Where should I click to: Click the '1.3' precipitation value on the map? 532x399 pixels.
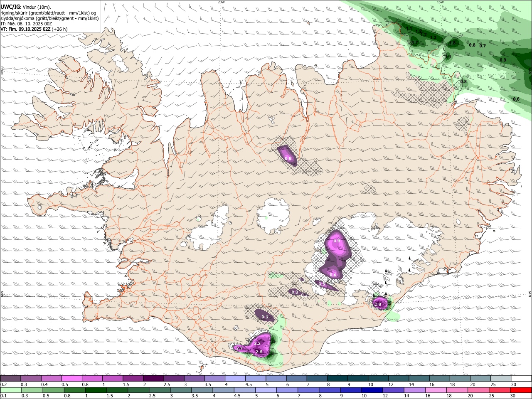[x=433, y=37]
